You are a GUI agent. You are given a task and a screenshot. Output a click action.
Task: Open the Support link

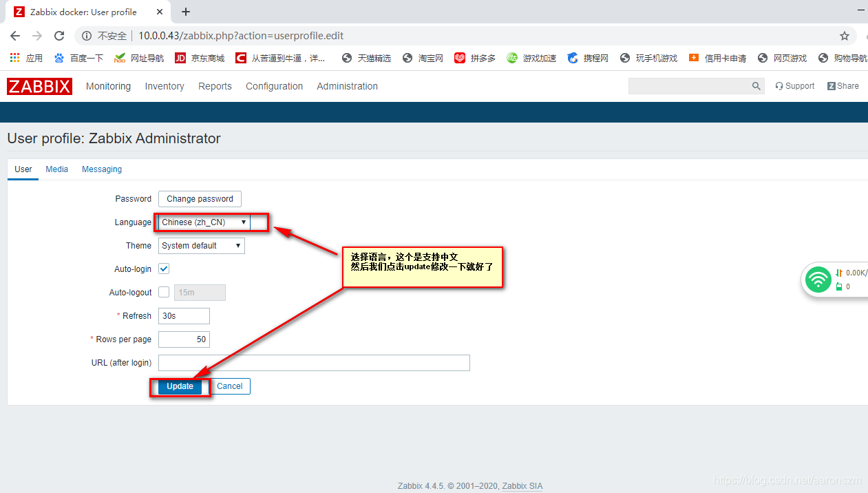click(x=794, y=86)
